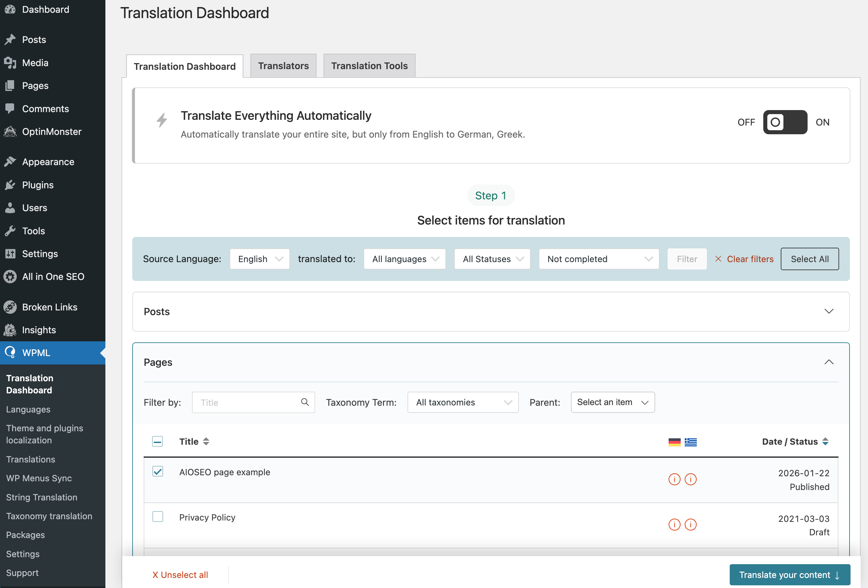
Task: Check the Privacy Policy page checkbox
Action: pos(158,517)
